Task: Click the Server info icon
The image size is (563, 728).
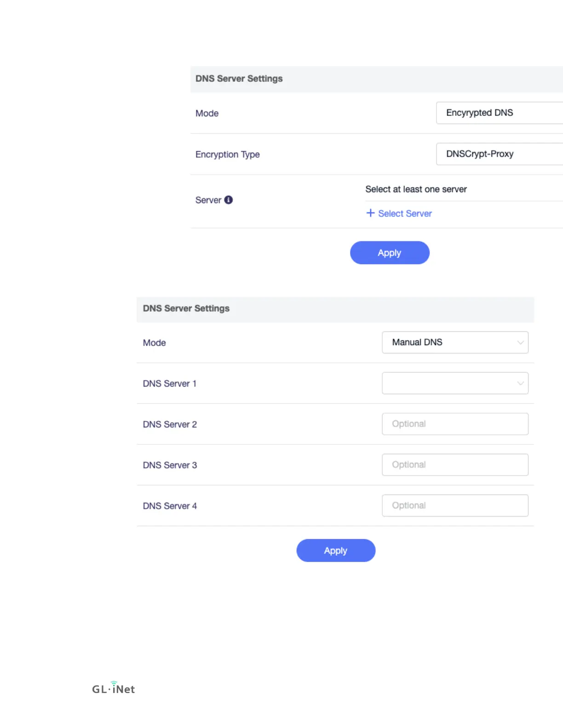Action: pyautogui.click(x=228, y=200)
